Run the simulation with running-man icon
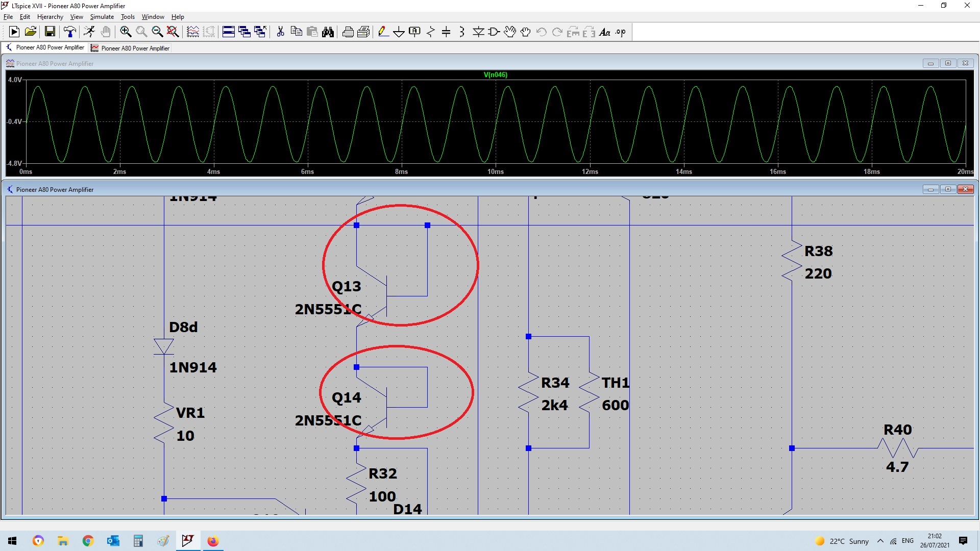 pyautogui.click(x=89, y=32)
